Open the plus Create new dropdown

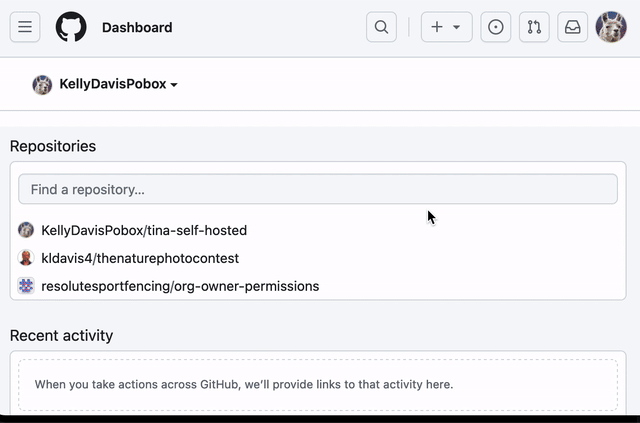(x=447, y=27)
